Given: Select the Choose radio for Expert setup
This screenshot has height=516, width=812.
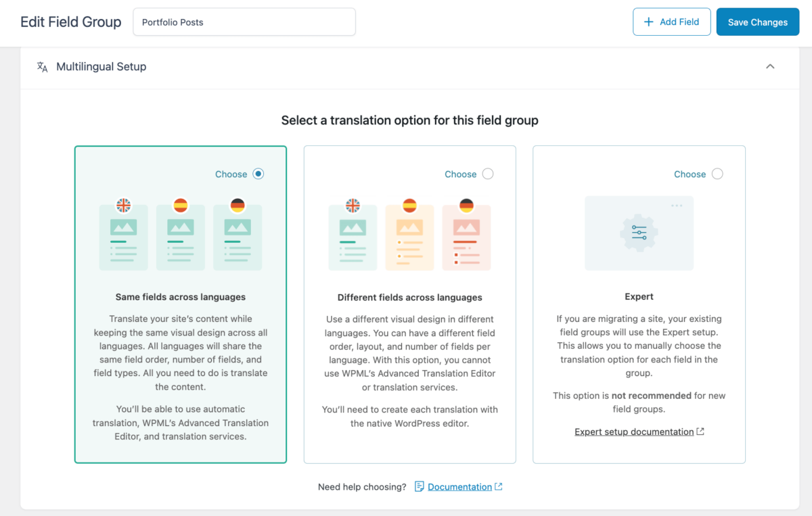Looking at the screenshot, I should pyautogui.click(x=717, y=174).
